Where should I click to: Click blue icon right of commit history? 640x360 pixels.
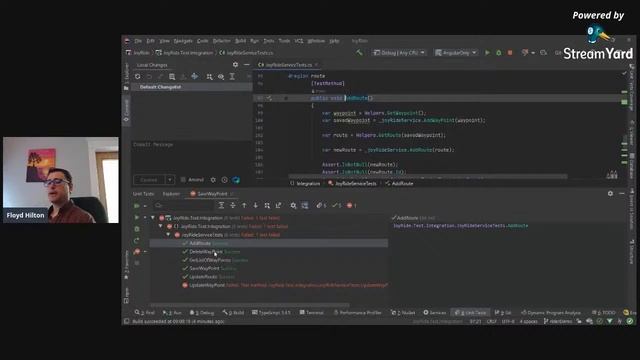coord(236,180)
